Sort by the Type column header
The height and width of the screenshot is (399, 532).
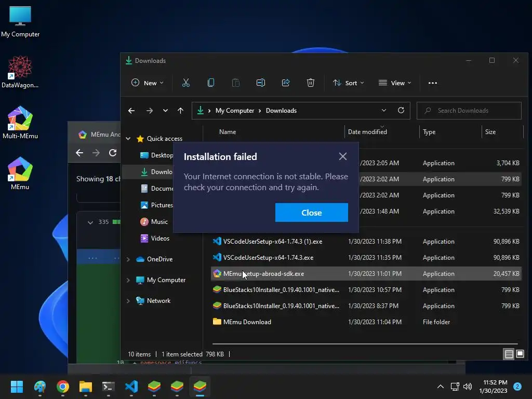tap(429, 132)
